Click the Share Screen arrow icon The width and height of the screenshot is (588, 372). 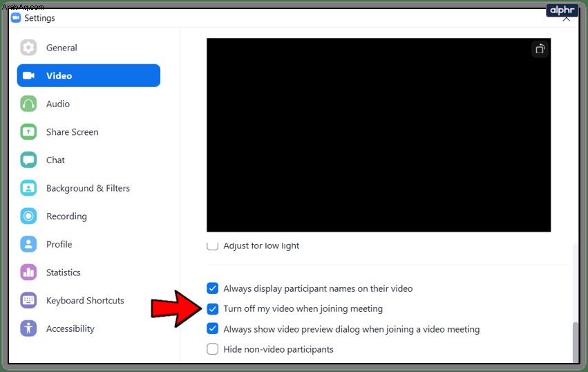(x=28, y=132)
